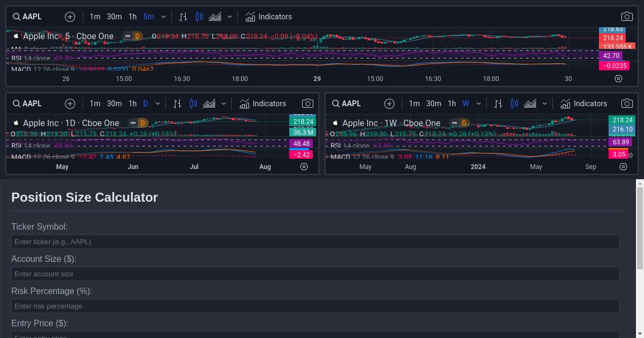Image resolution: width=644 pixels, height=338 pixels.
Task: Open chart settings hexagon below the daily chart
Action: click(x=304, y=167)
